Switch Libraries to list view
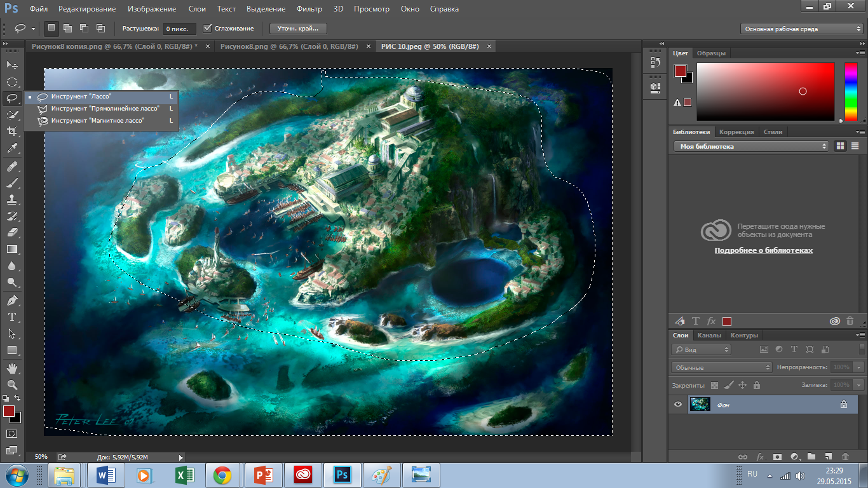The image size is (868, 488). pos(855,146)
